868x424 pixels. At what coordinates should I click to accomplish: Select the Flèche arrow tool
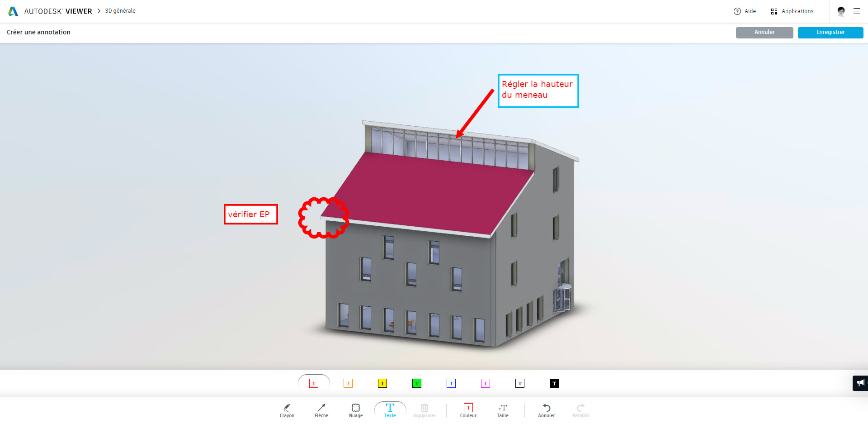pos(321,410)
